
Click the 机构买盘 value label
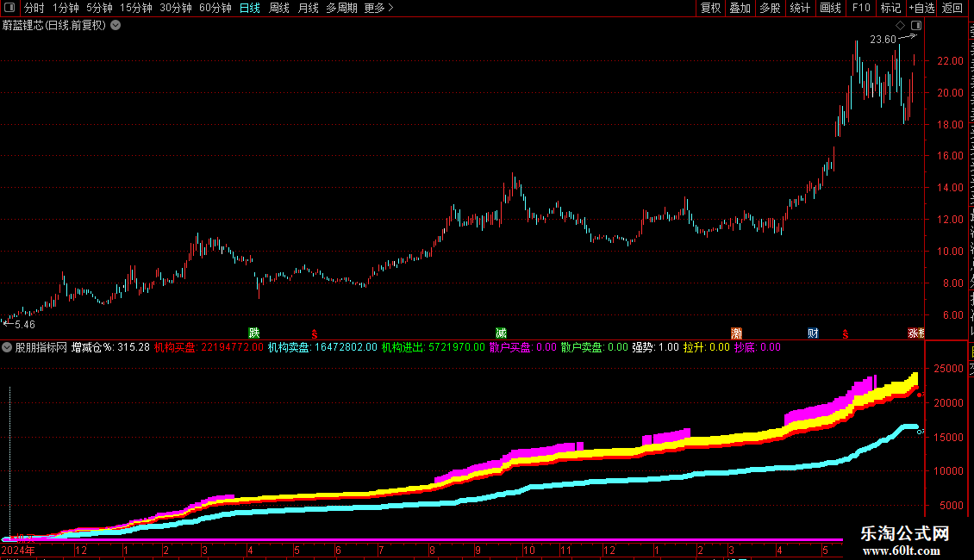click(x=209, y=348)
